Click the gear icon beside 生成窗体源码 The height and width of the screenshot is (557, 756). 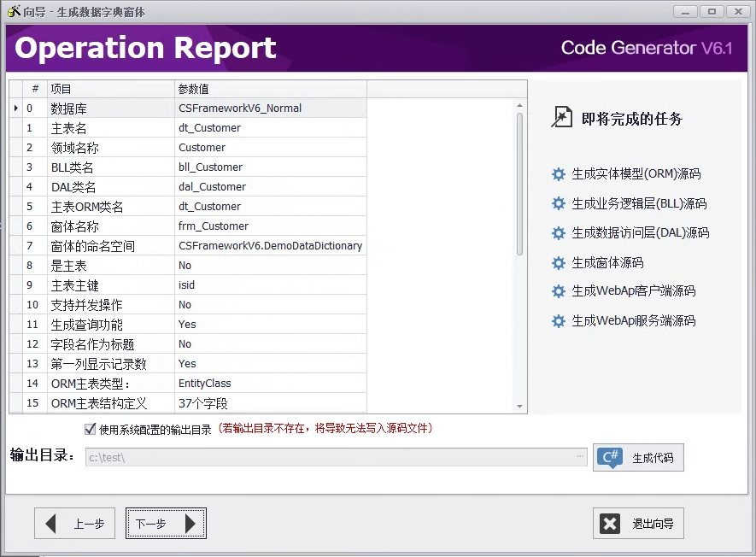click(559, 263)
